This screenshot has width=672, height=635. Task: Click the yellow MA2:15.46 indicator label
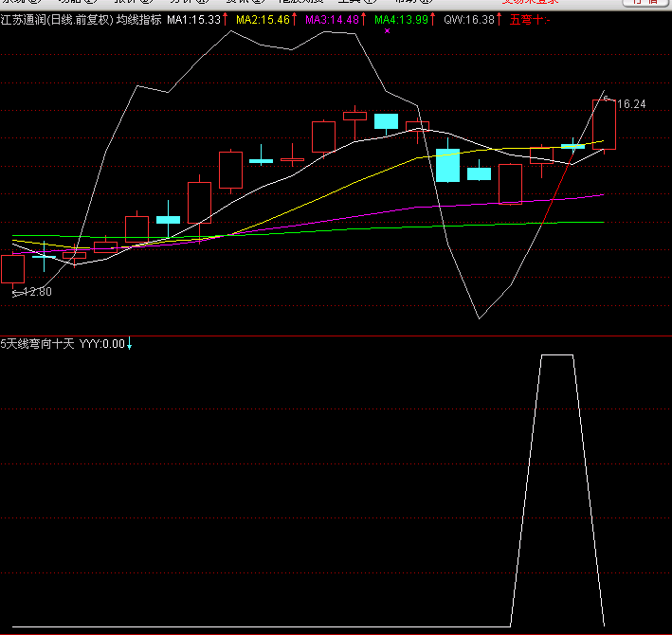pos(263,19)
